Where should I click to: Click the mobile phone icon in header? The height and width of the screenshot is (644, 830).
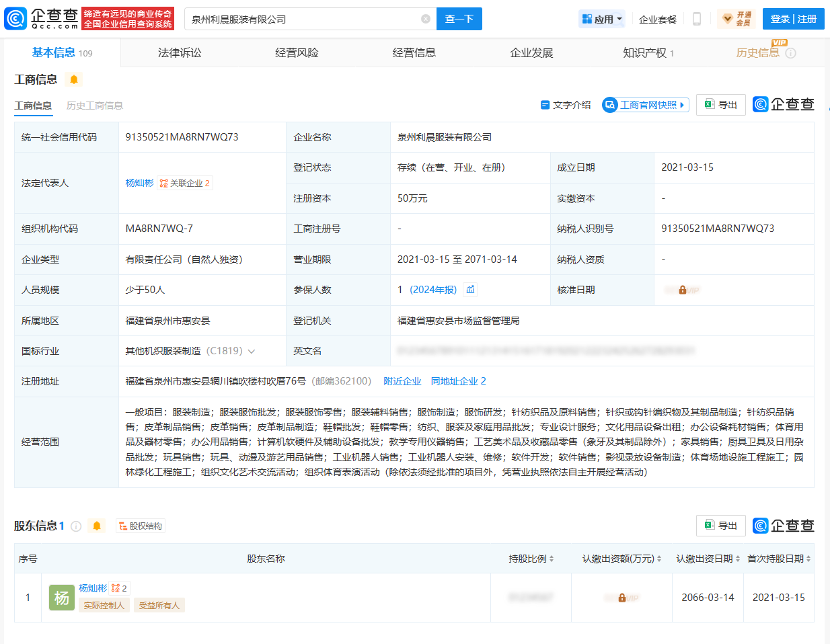coord(697,19)
